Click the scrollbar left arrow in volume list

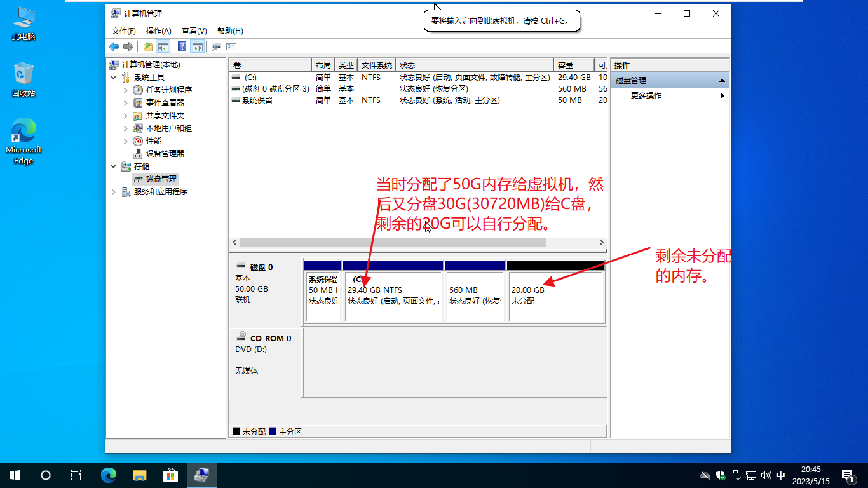[234, 243]
